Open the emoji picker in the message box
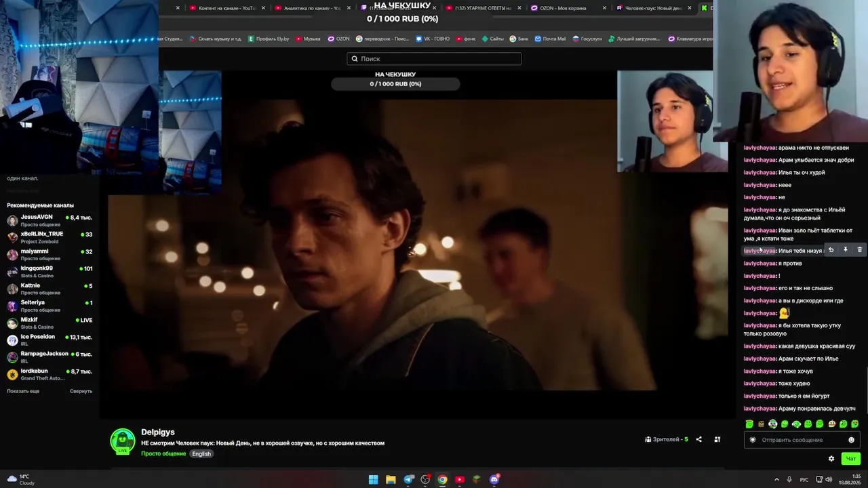This screenshot has width=868, height=488. tap(852, 440)
